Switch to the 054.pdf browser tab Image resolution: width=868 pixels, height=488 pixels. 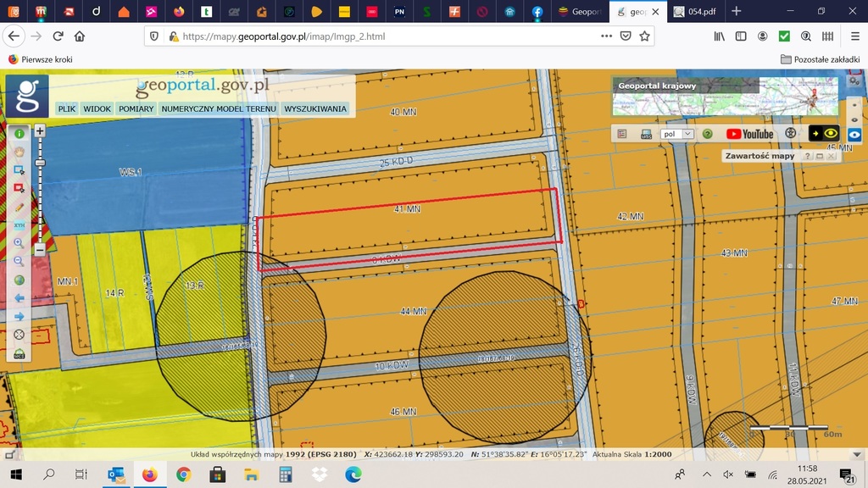(x=694, y=12)
